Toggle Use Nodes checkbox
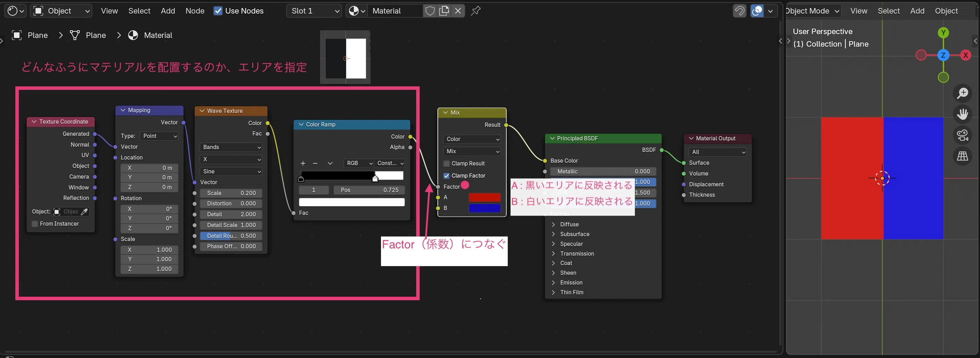The image size is (980, 358). (218, 11)
